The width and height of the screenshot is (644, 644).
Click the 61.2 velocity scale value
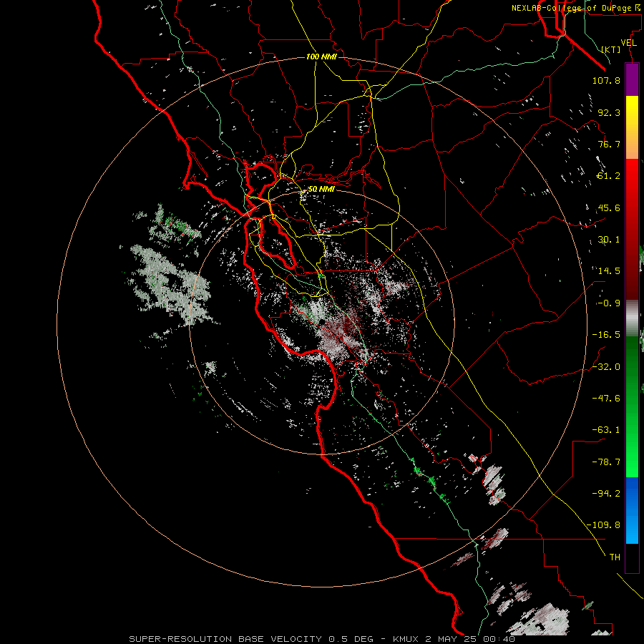pos(609,176)
